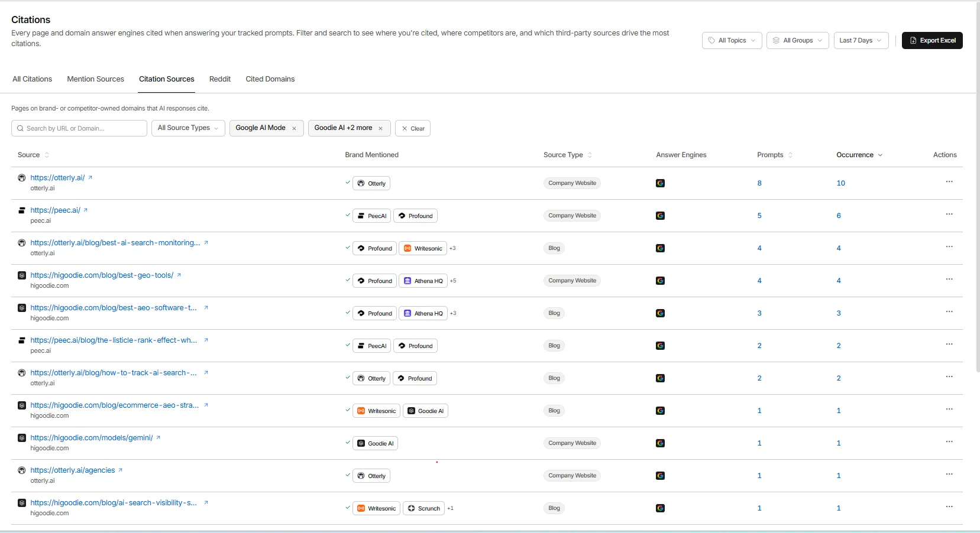Click the page vertical scrollbar

977,186
